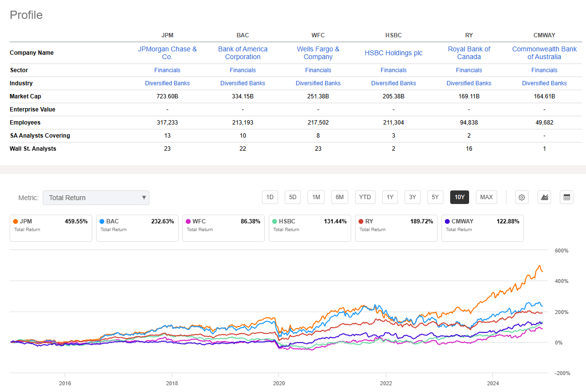
Task: Open the Royal Bank of Canada profile link
Action: (x=469, y=53)
